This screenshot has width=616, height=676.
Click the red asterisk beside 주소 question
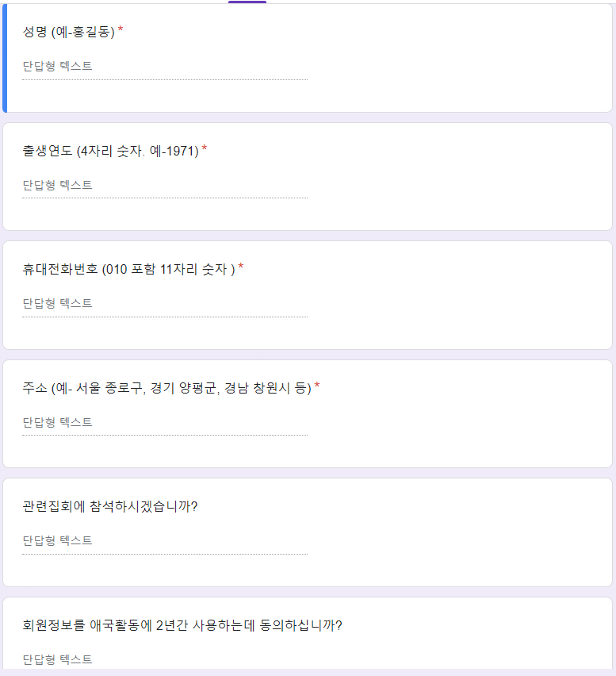pyautogui.click(x=317, y=386)
